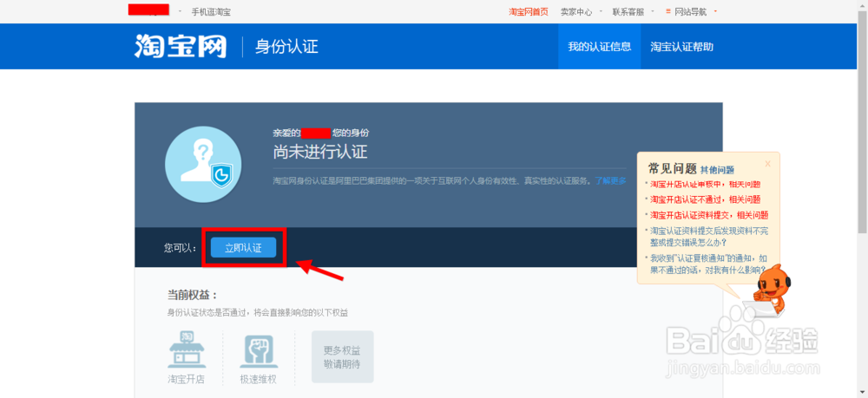Image resolution: width=868 pixels, height=398 pixels.
Task: Open 淘宝开店认证不通过，相关问题
Action: pyautogui.click(x=705, y=199)
